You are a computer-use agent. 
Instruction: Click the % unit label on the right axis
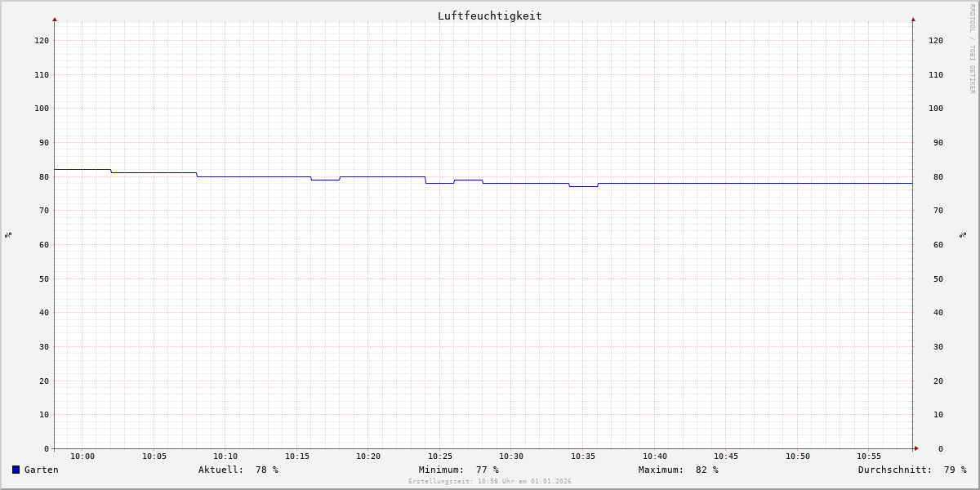point(964,234)
